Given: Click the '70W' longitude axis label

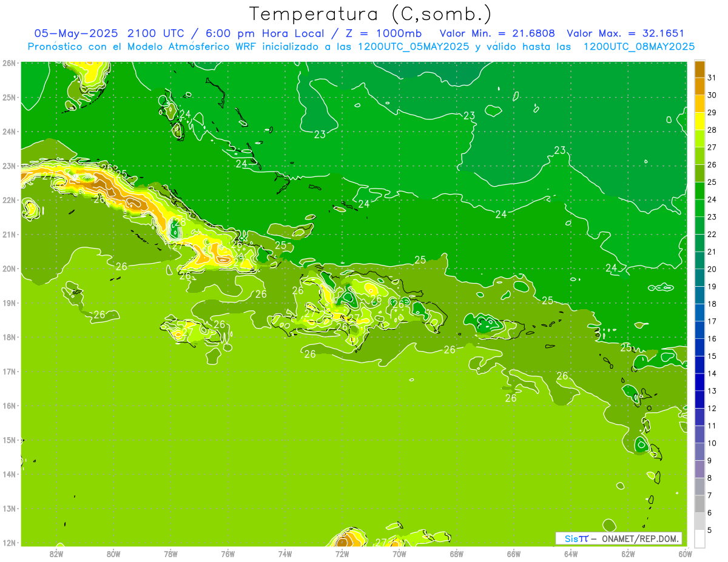Looking at the screenshot, I should tap(399, 554).
